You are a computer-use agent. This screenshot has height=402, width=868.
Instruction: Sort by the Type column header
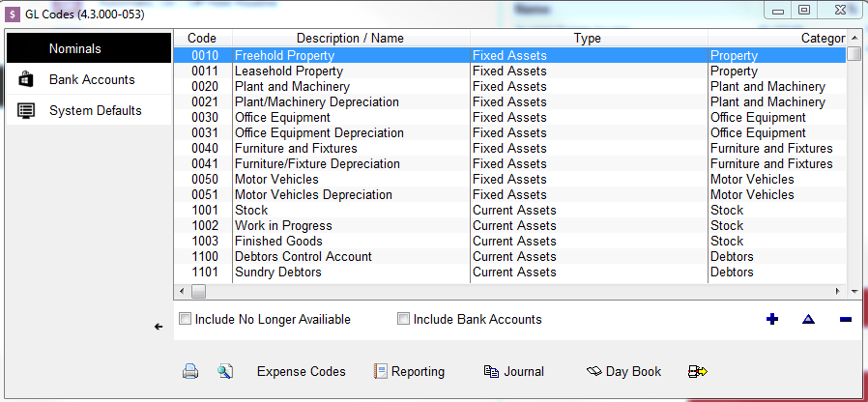click(x=589, y=39)
